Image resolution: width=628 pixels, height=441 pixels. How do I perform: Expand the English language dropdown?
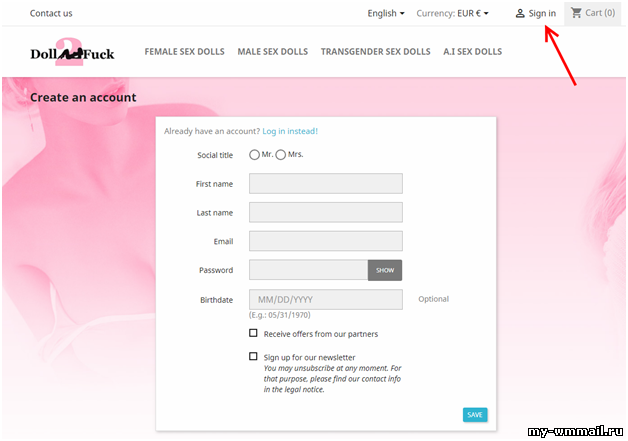coord(386,13)
